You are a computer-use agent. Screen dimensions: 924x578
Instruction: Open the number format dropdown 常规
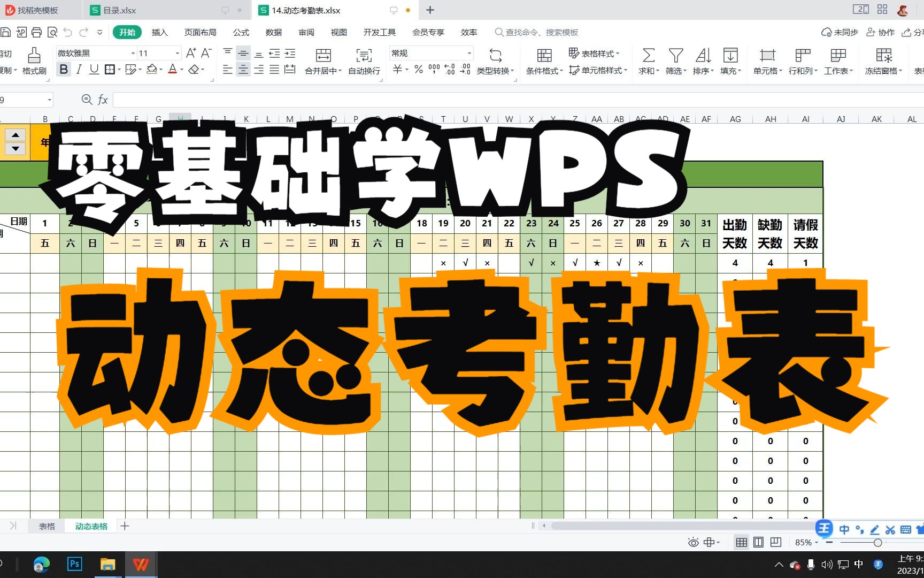coord(469,53)
